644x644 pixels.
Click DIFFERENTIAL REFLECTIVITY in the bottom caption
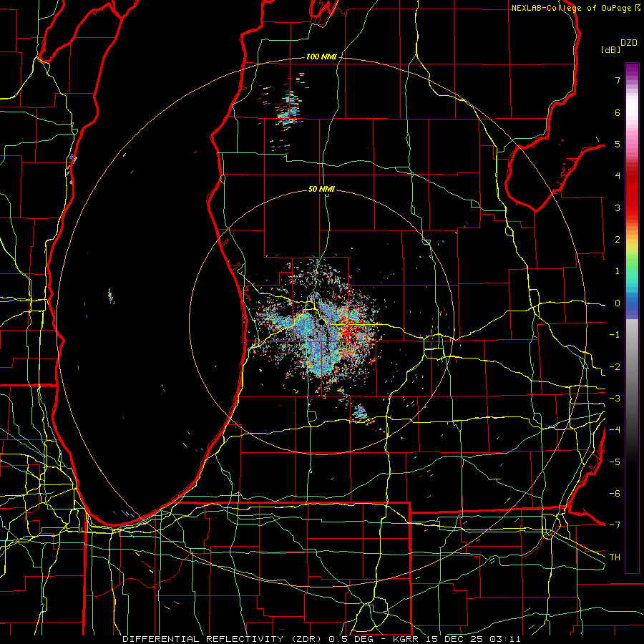click(203, 639)
